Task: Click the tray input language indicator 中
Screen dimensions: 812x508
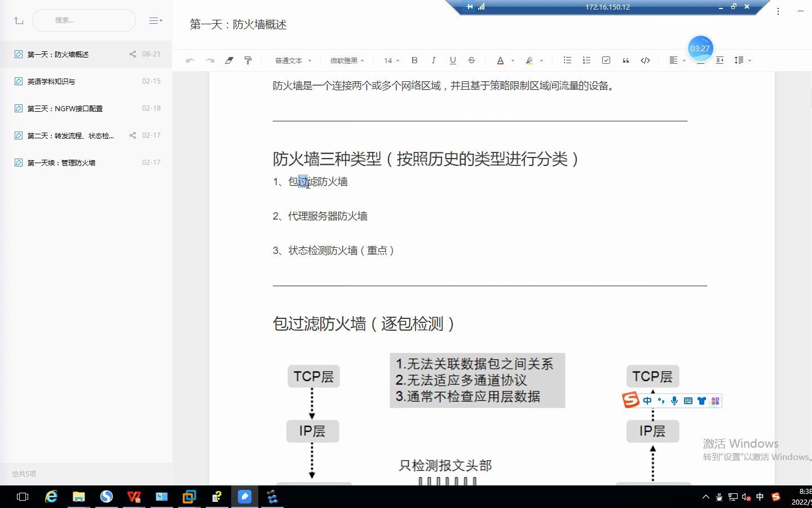Action: pos(760,497)
